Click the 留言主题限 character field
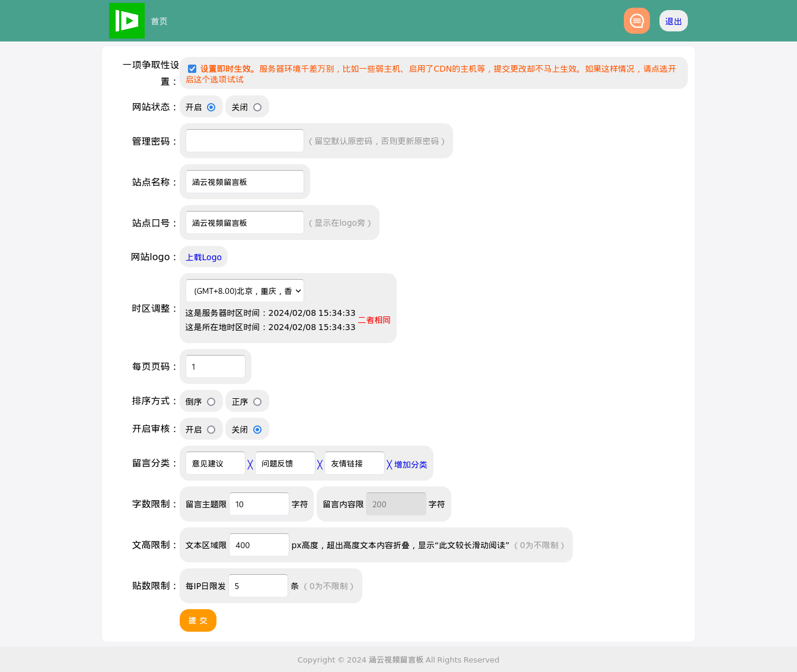The width and height of the screenshot is (797, 672). 259,504
